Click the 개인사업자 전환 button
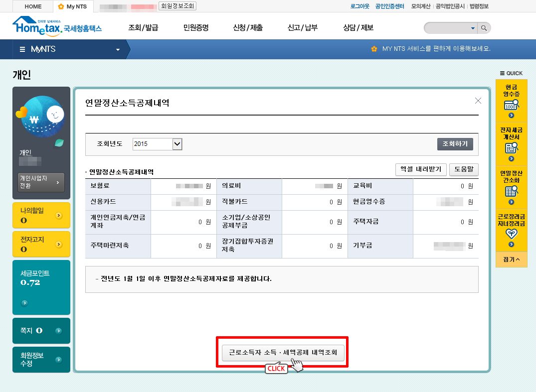Viewport: 536px width, 392px height. 41,182
